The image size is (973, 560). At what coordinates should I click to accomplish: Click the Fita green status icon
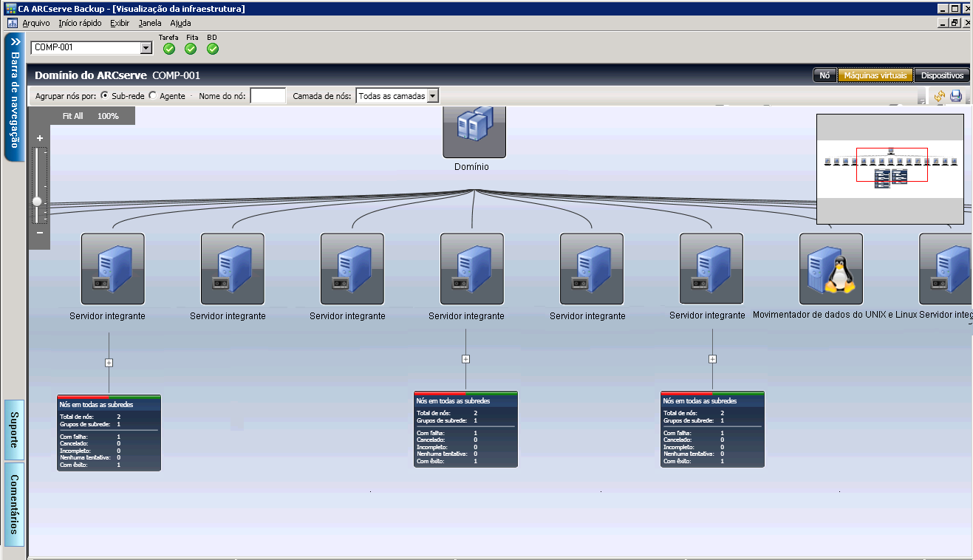[x=191, y=49]
